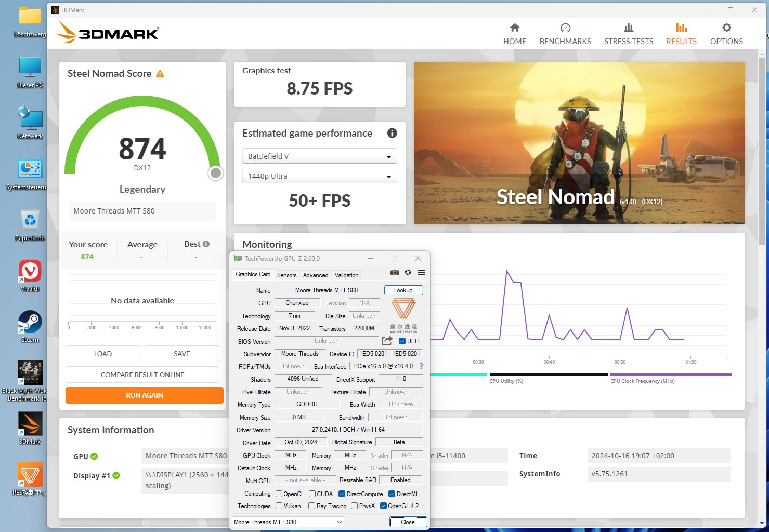Click the BIOS export share icon
The width and height of the screenshot is (769, 532).
(x=387, y=341)
